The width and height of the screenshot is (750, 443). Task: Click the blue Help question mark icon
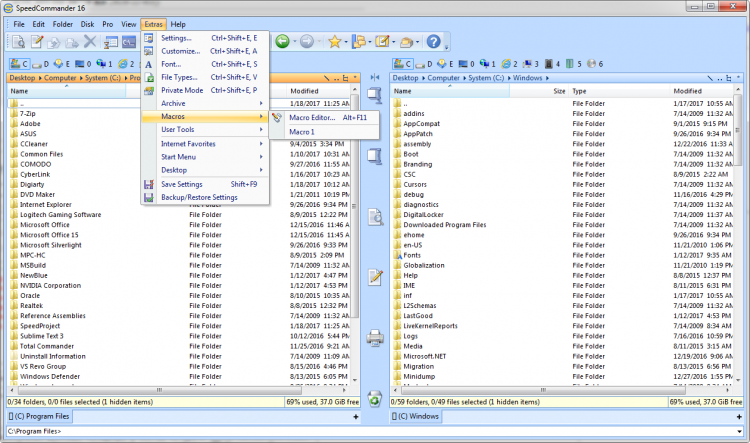click(433, 42)
